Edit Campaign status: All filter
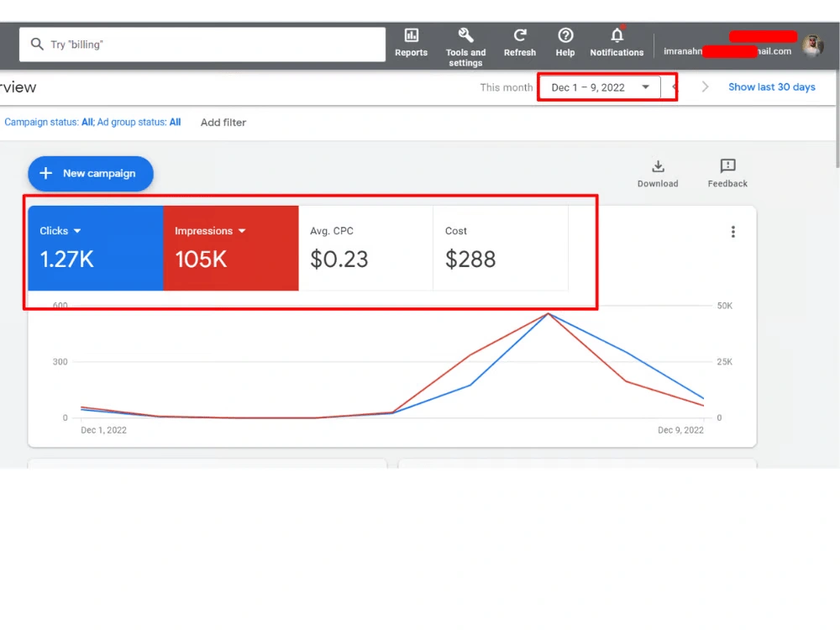 tap(49, 122)
